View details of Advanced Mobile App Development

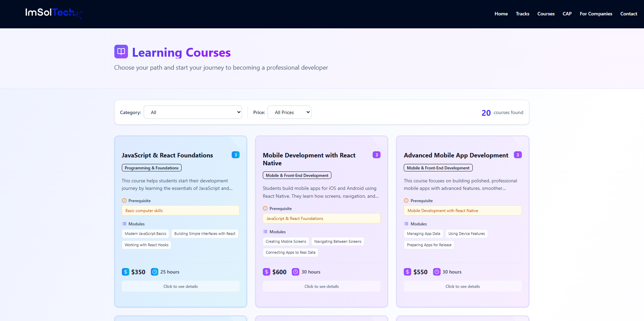[462, 287]
